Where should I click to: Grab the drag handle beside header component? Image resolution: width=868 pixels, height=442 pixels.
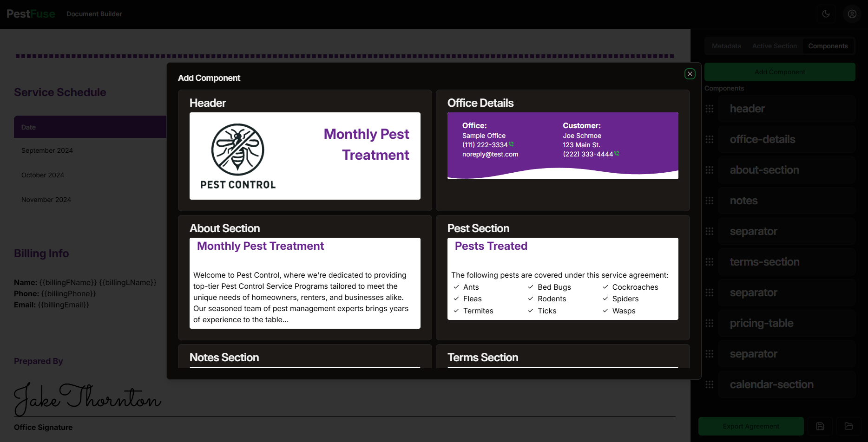[710, 109]
